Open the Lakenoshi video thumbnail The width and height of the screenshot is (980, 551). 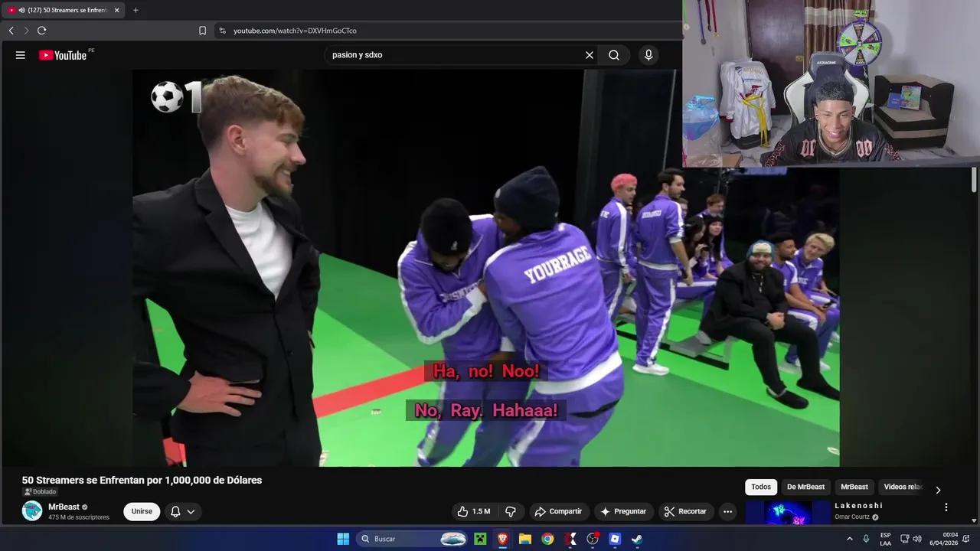788,513
